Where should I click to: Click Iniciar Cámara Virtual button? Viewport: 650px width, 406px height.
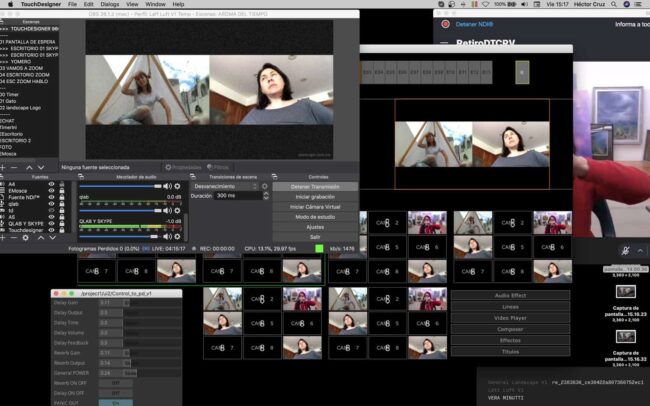315,206
